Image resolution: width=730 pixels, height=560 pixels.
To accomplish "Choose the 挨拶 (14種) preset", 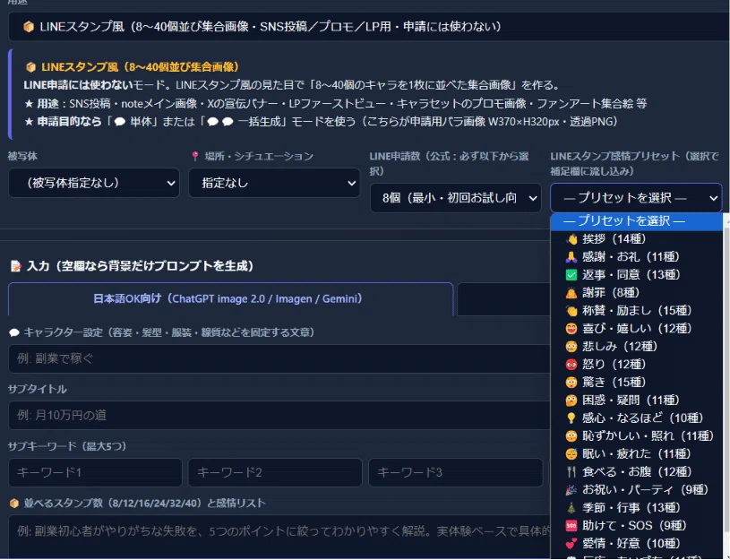I will (x=636, y=239).
